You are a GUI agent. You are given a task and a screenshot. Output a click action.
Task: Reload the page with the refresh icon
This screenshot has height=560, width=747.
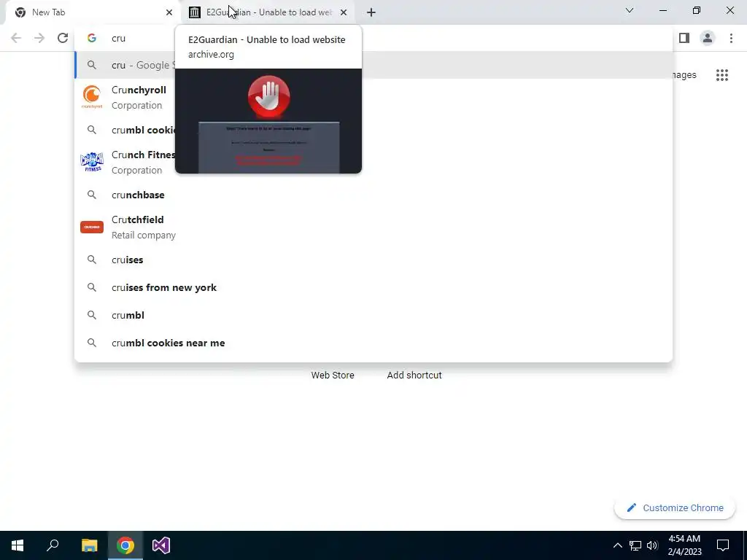63,38
